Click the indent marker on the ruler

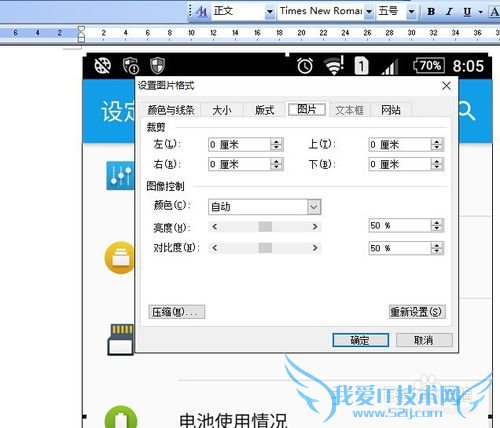click(x=81, y=34)
